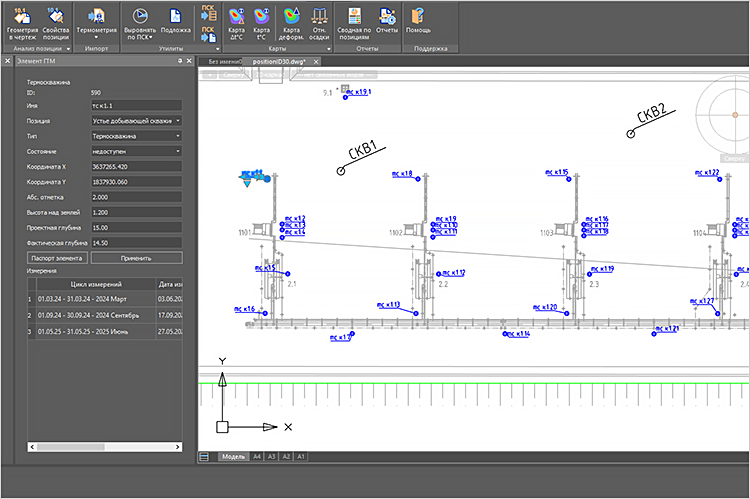Image resolution: width=750 pixels, height=499 pixels.
Task: Click the Дата column header
Action: (x=170, y=284)
